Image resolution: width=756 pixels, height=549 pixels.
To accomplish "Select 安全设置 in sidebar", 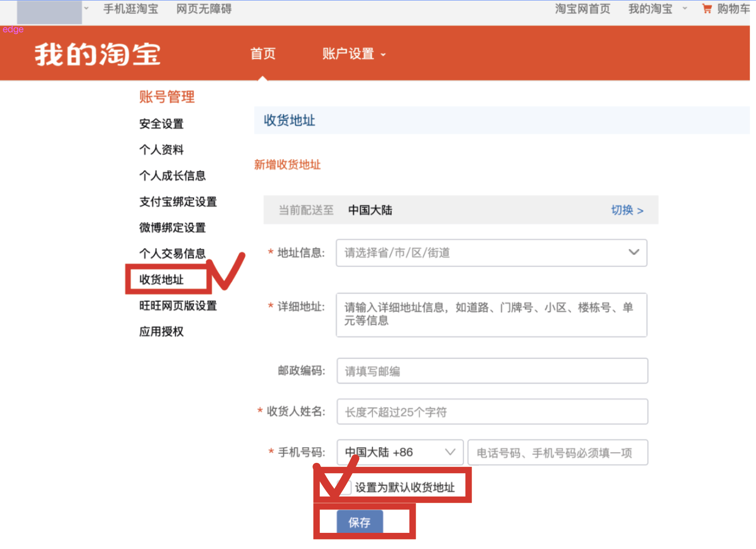I will tap(161, 124).
